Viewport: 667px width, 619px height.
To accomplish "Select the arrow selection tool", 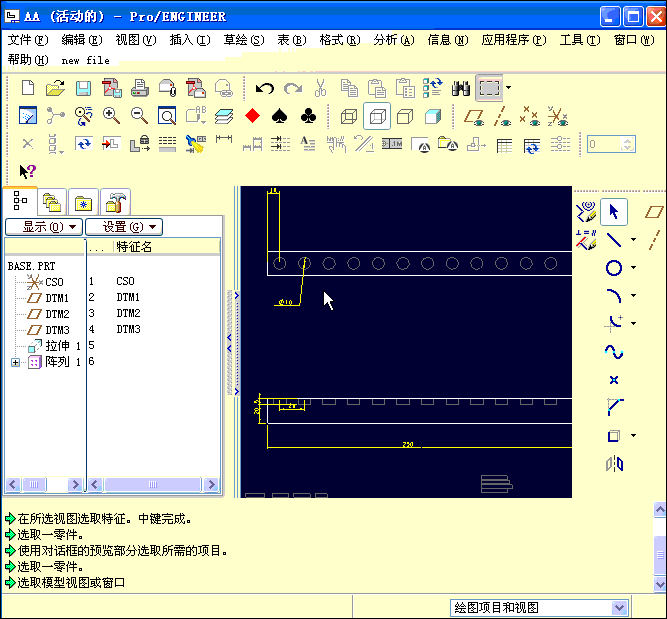I will 613,211.
